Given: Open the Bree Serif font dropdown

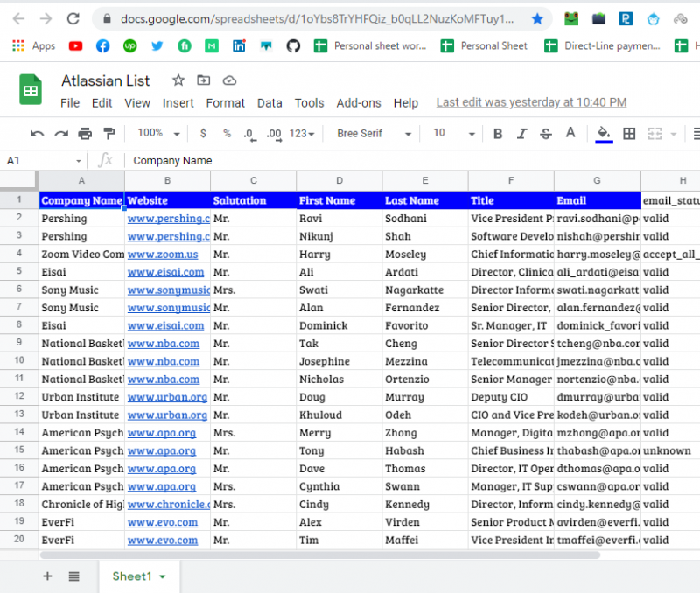Looking at the screenshot, I should click(x=374, y=134).
